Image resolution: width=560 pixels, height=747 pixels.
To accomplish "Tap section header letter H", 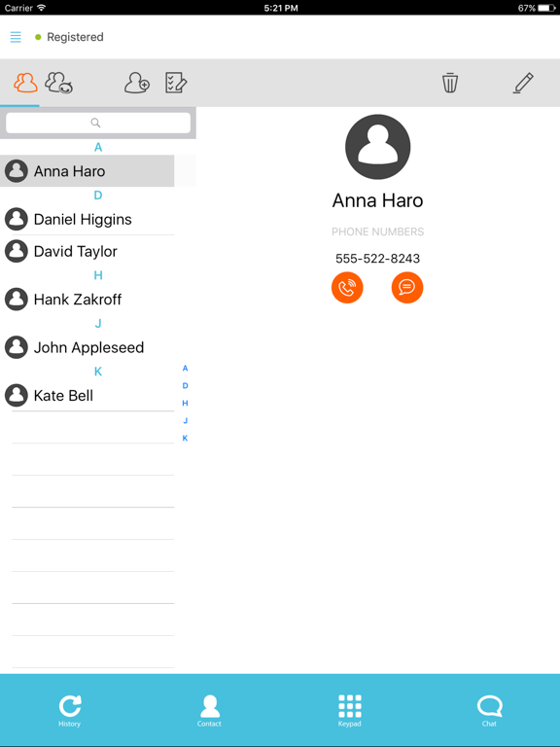I will [x=98, y=275].
